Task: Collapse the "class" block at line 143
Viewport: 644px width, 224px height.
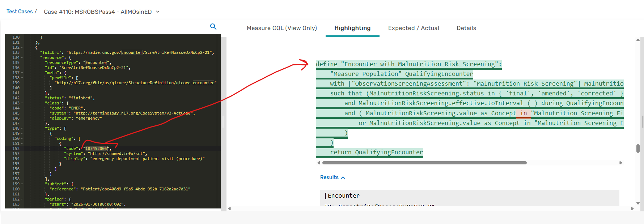Action: point(22,103)
